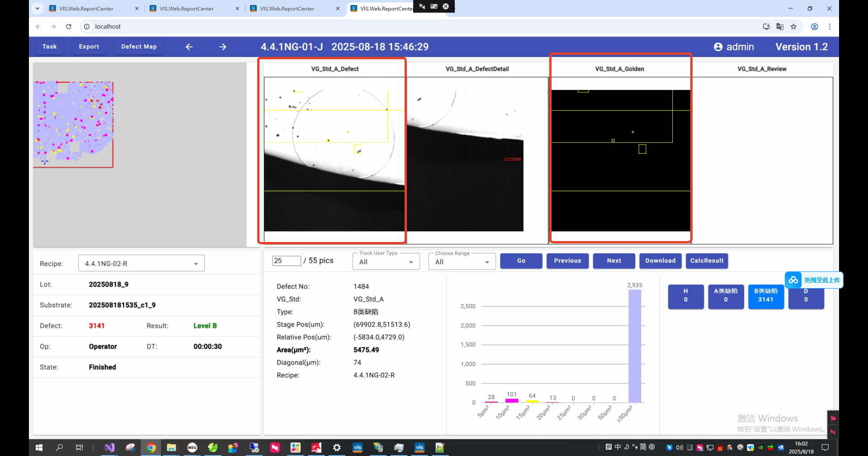868x456 pixels.
Task: Open the Track User Type dropdown
Action: point(386,262)
